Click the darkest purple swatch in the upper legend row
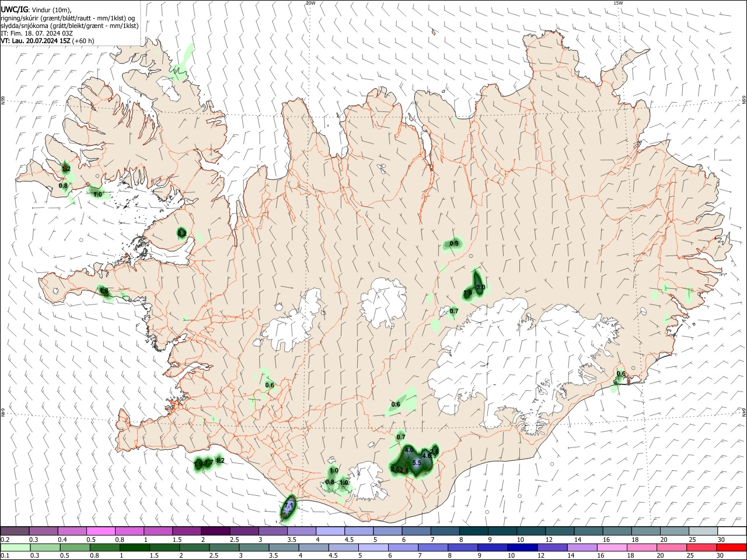Screen dimensions: 747x560 tap(215, 531)
